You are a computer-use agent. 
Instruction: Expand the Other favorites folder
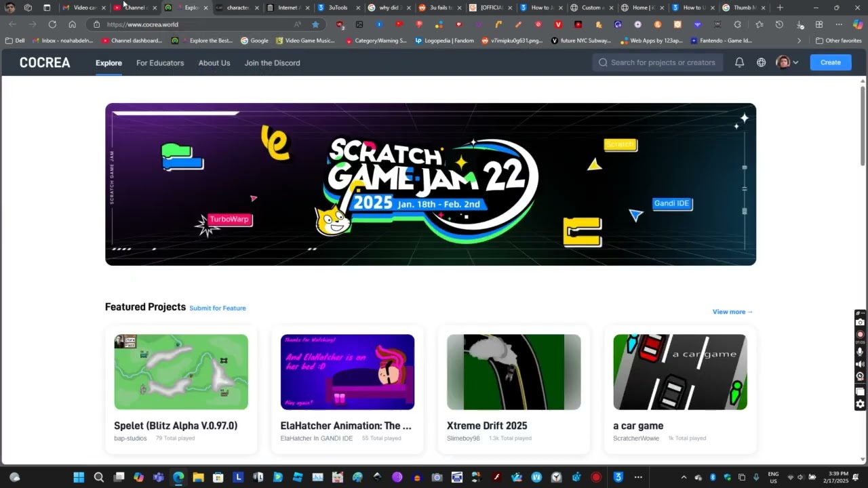pyautogui.click(x=838, y=41)
